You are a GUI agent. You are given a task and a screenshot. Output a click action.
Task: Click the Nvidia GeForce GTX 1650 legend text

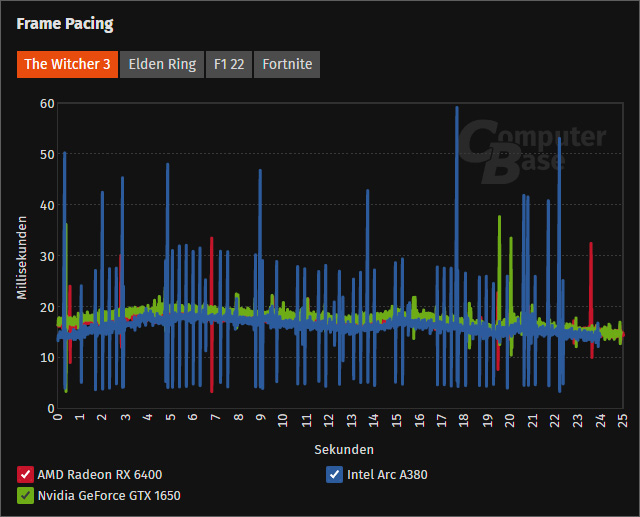pos(109,494)
